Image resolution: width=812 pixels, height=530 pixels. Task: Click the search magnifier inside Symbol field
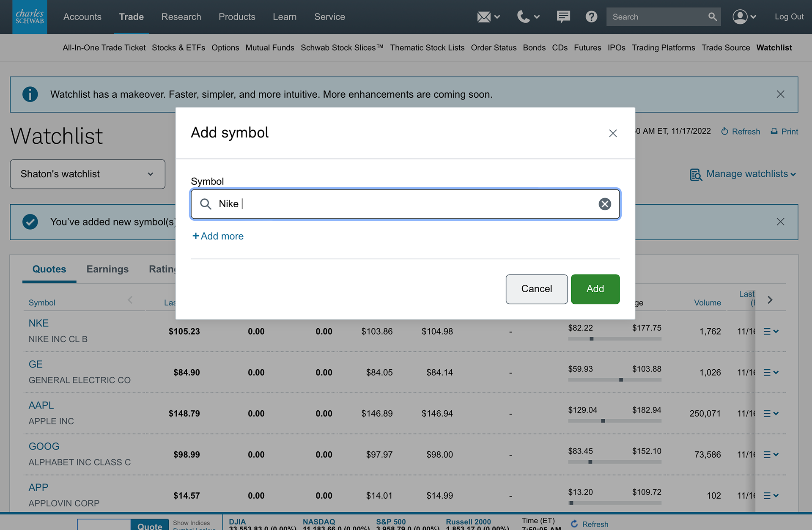pos(206,204)
